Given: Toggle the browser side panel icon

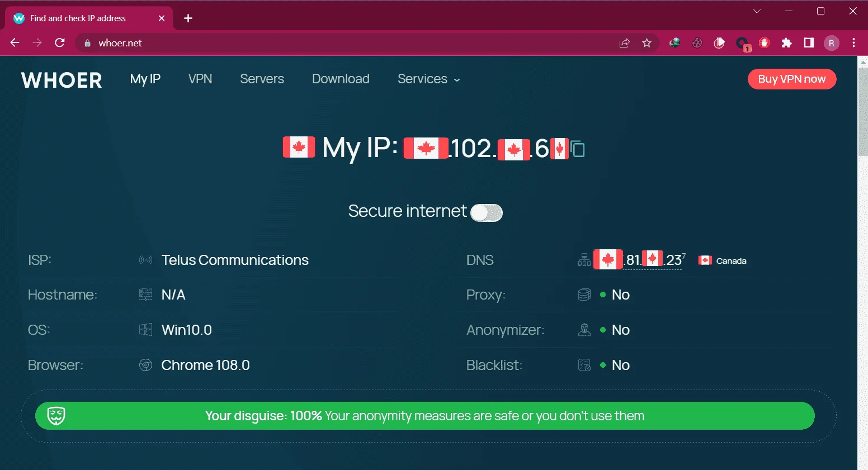Looking at the screenshot, I should click(809, 43).
